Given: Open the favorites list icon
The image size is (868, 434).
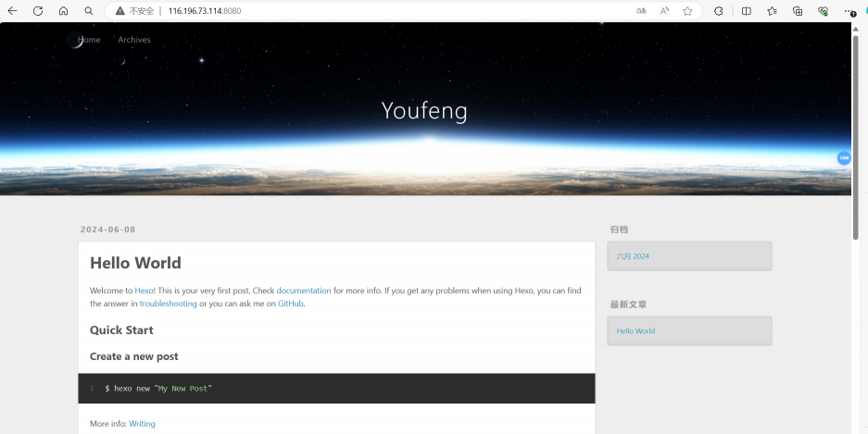Looking at the screenshot, I should [772, 11].
